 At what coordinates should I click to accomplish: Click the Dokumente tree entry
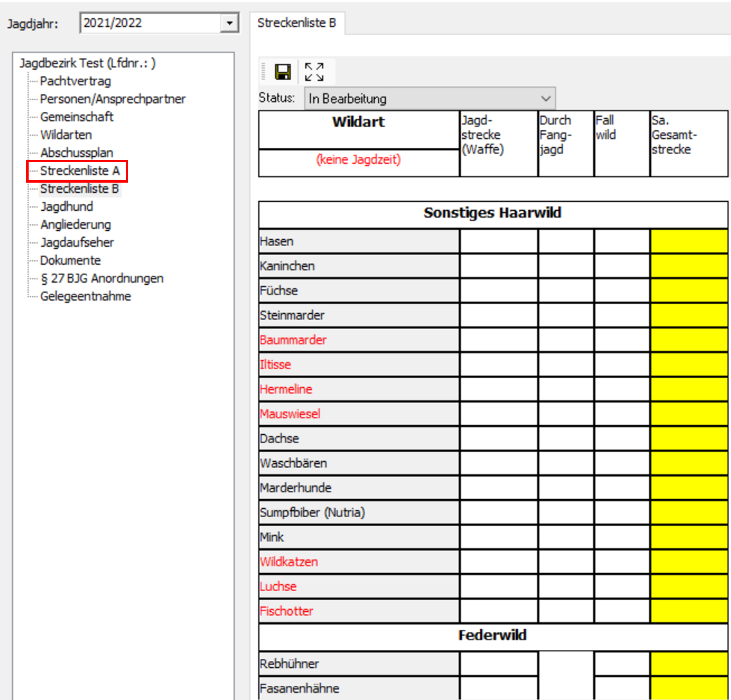pos(71,260)
